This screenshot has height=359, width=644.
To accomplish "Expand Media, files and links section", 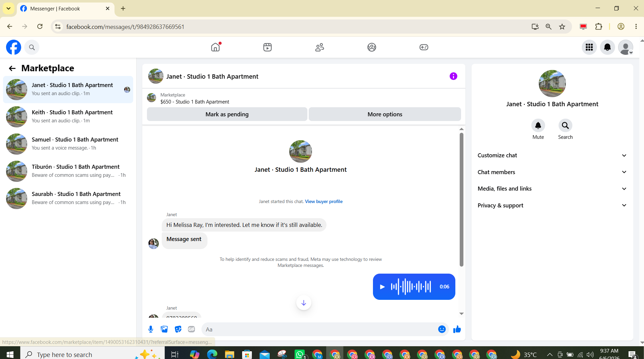I will click(x=552, y=189).
